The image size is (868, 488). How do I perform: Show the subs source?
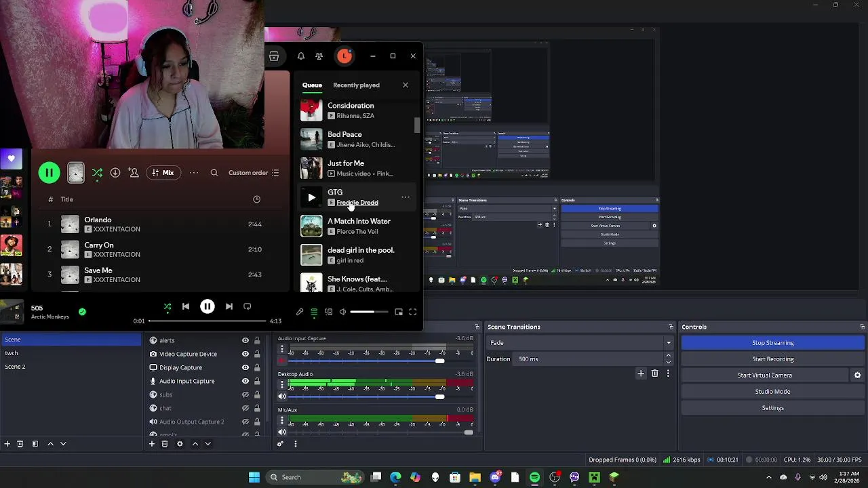point(245,394)
